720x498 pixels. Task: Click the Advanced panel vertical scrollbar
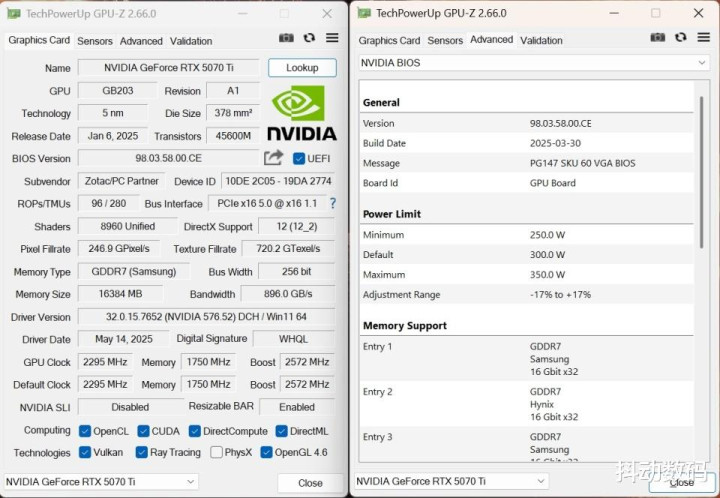[x=701, y=172]
